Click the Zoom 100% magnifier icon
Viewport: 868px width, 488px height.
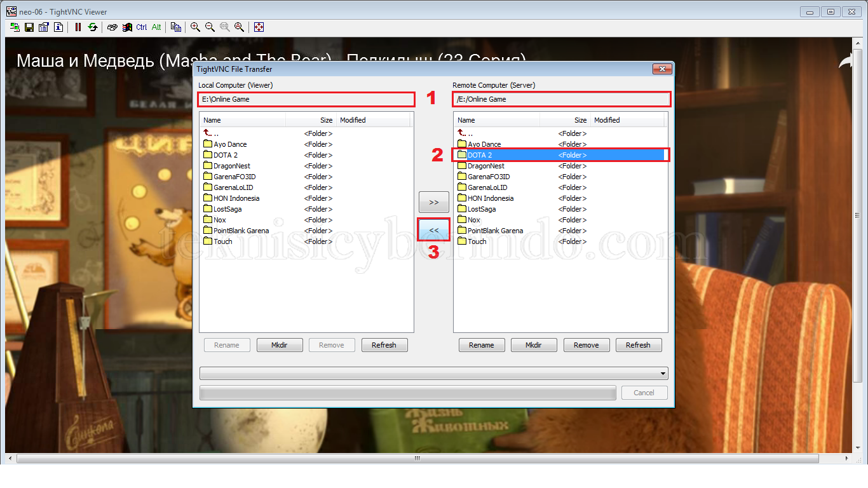coord(225,27)
